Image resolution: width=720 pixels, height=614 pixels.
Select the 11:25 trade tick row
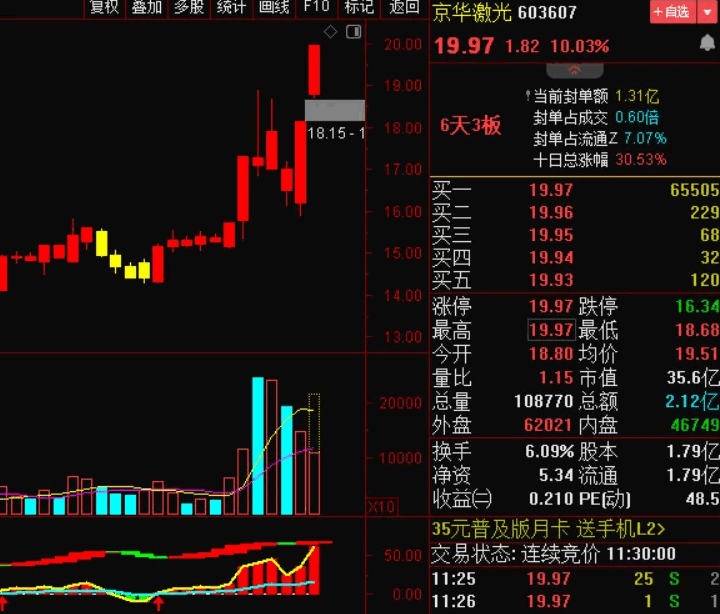575,579
